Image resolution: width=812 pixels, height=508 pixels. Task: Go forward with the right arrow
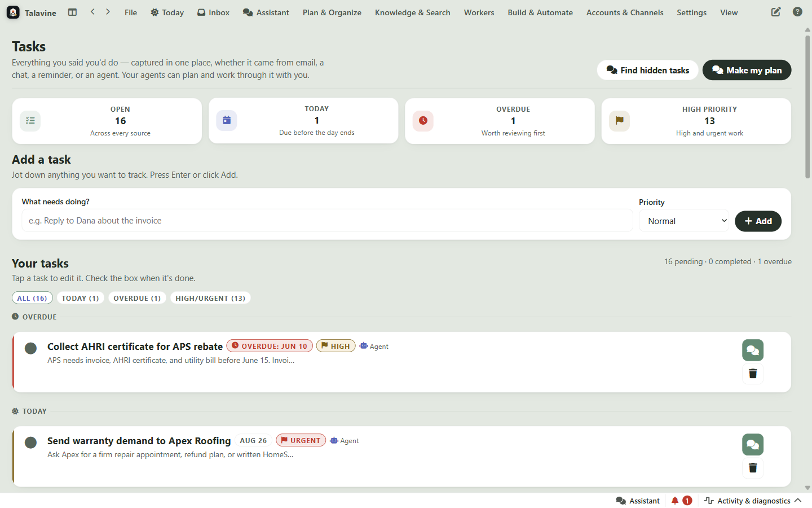point(108,12)
